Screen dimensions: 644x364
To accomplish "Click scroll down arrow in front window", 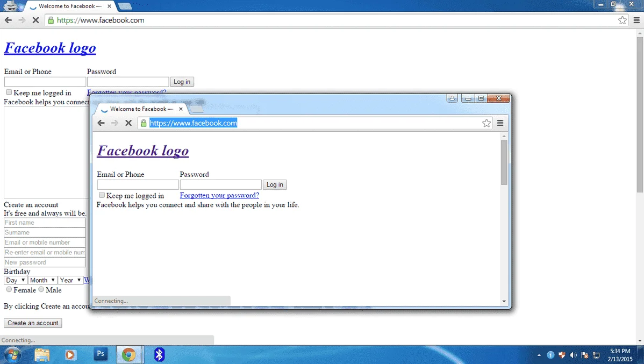I will pyautogui.click(x=504, y=301).
